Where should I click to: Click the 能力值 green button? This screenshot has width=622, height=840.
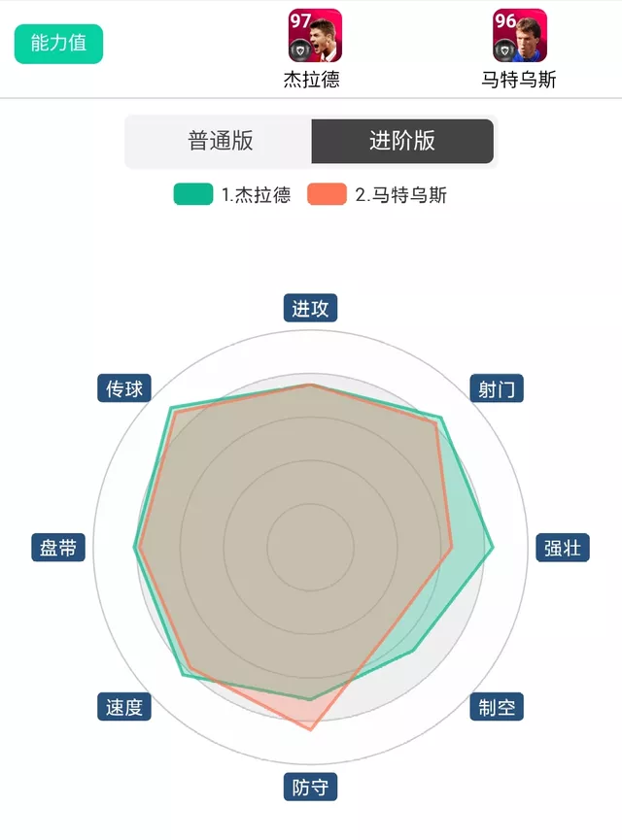(58, 44)
